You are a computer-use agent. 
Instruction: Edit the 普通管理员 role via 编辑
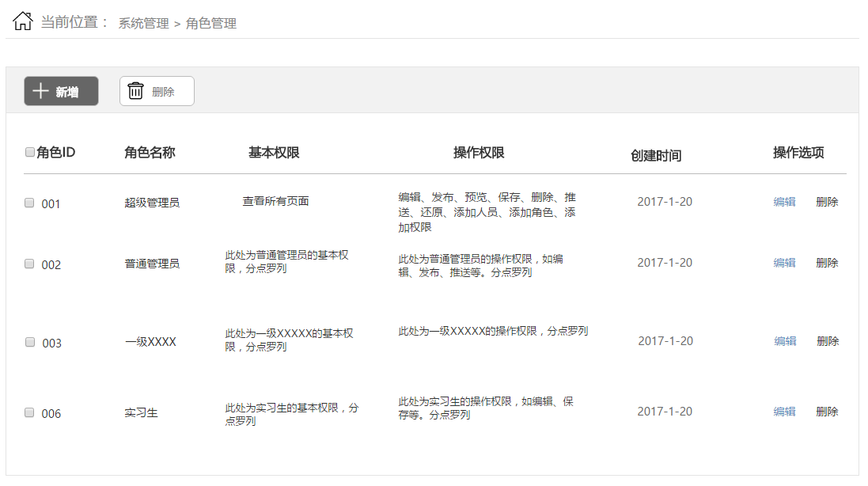coord(784,262)
